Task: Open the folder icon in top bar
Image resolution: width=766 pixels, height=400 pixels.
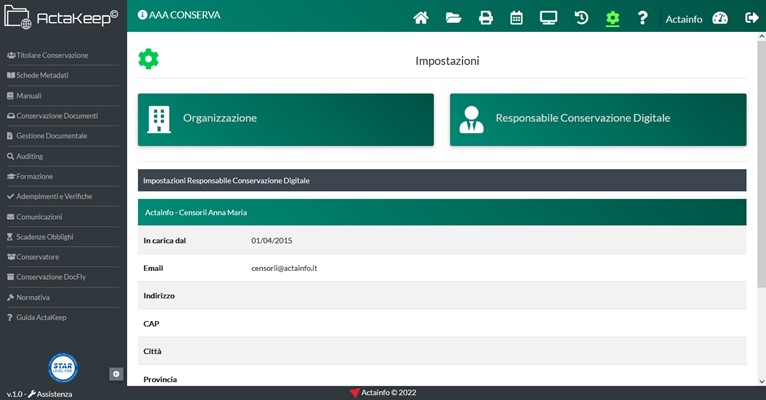Action: tap(453, 17)
